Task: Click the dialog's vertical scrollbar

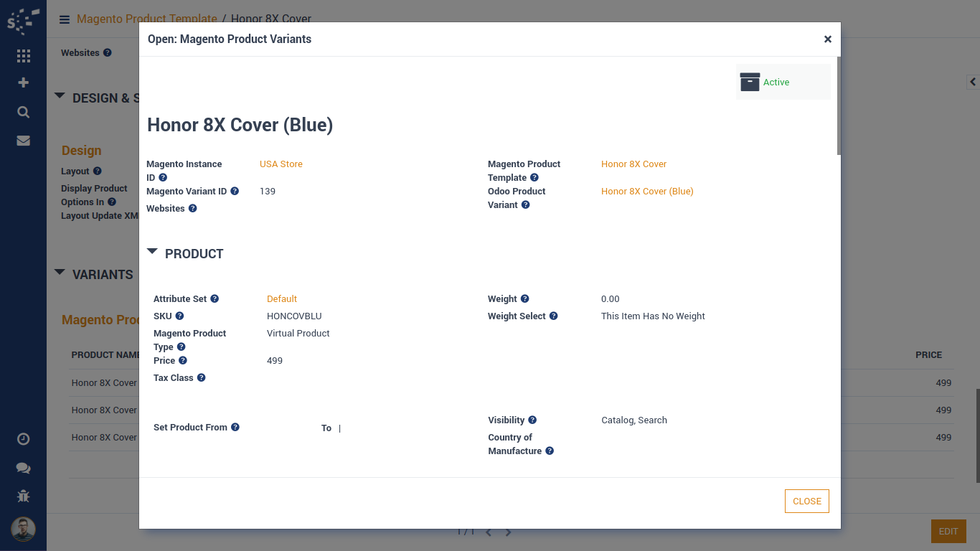Action: pos(838,108)
